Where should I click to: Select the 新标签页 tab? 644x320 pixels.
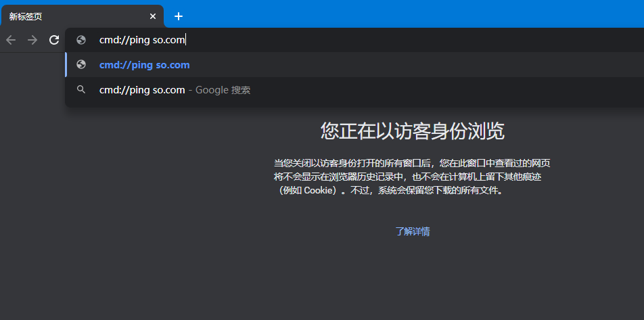pyautogui.click(x=82, y=16)
